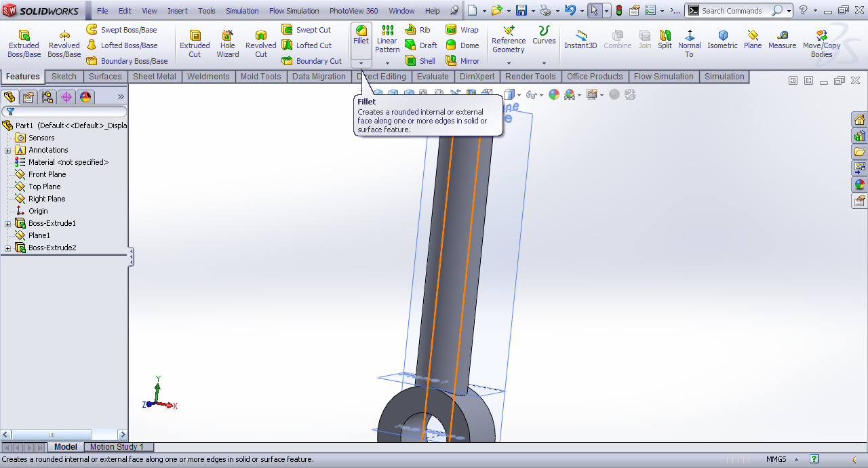Apply the Draft feature tool
The width and height of the screenshot is (868, 468).
pyautogui.click(x=421, y=45)
